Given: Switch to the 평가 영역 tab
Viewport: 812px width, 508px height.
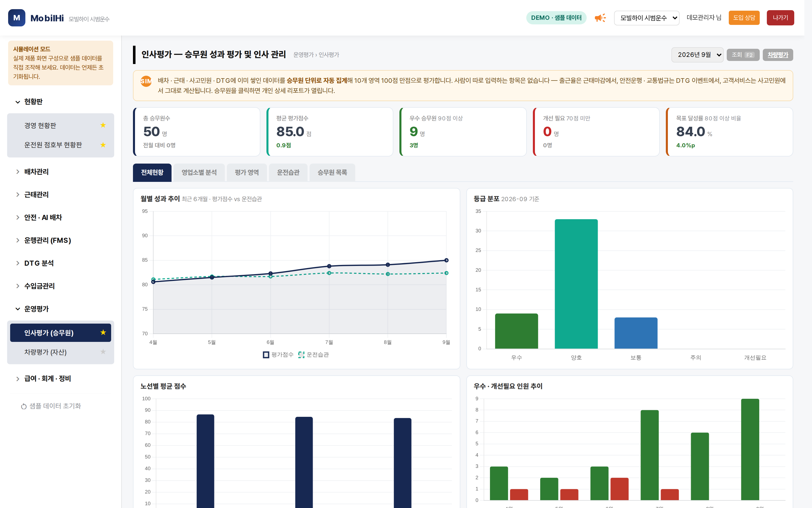Looking at the screenshot, I should click(247, 173).
